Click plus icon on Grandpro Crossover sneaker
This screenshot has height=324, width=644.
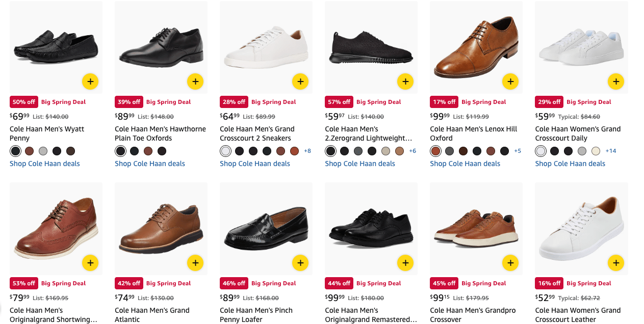[510, 263]
